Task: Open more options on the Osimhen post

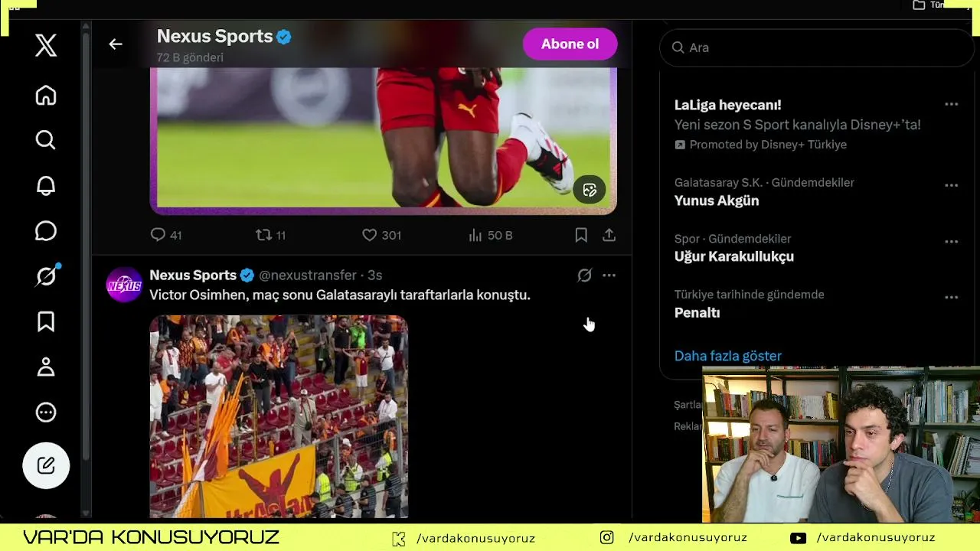Action: [x=609, y=275]
